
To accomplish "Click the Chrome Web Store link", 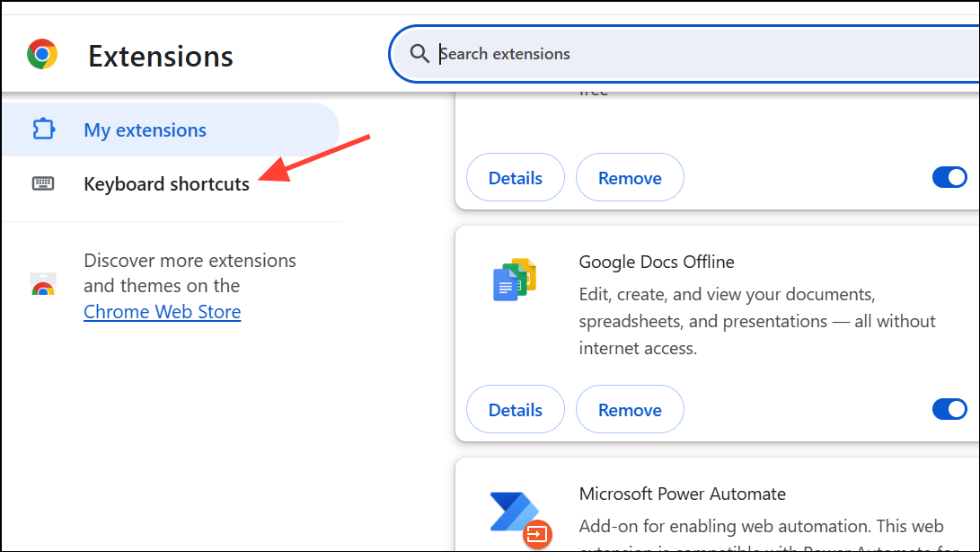I will [x=162, y=311].
